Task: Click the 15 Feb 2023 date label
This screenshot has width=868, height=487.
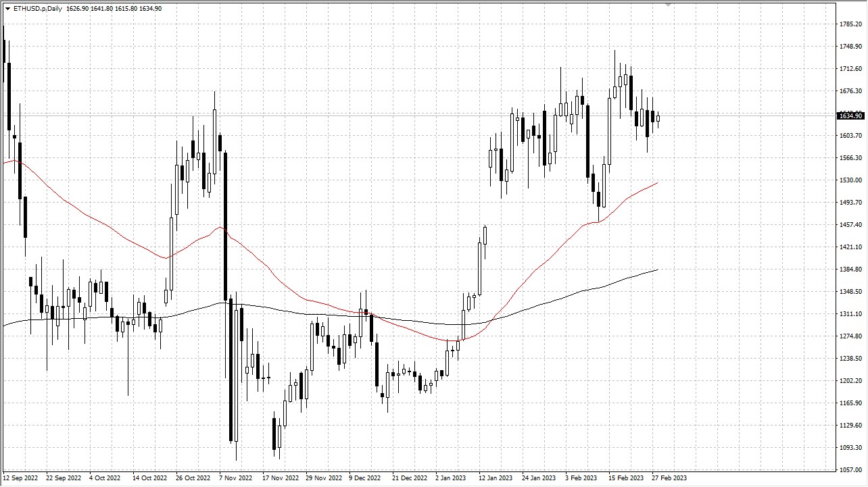Action: point(625,478)
